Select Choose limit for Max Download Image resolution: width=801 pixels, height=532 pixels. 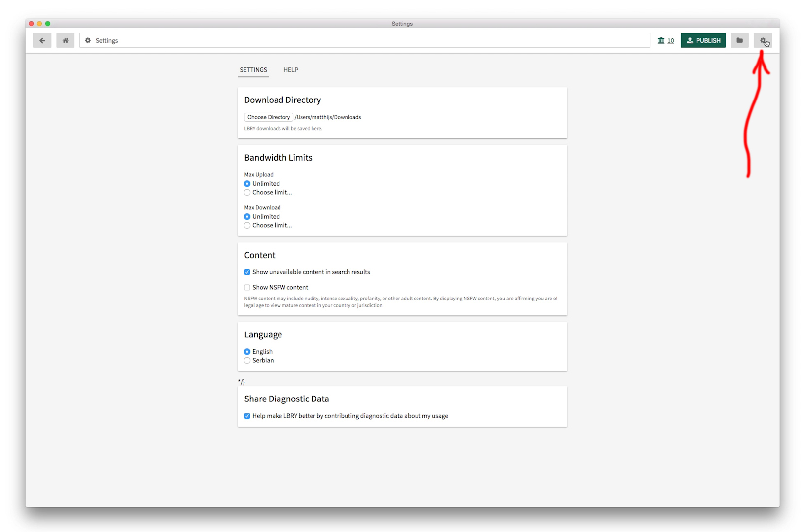coord(247,226)
